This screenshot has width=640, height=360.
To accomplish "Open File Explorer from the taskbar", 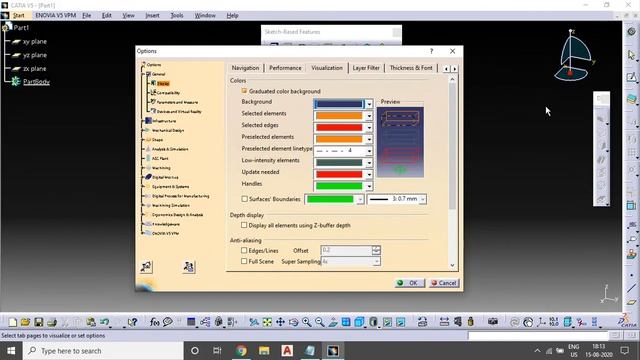I will [264, 351].
